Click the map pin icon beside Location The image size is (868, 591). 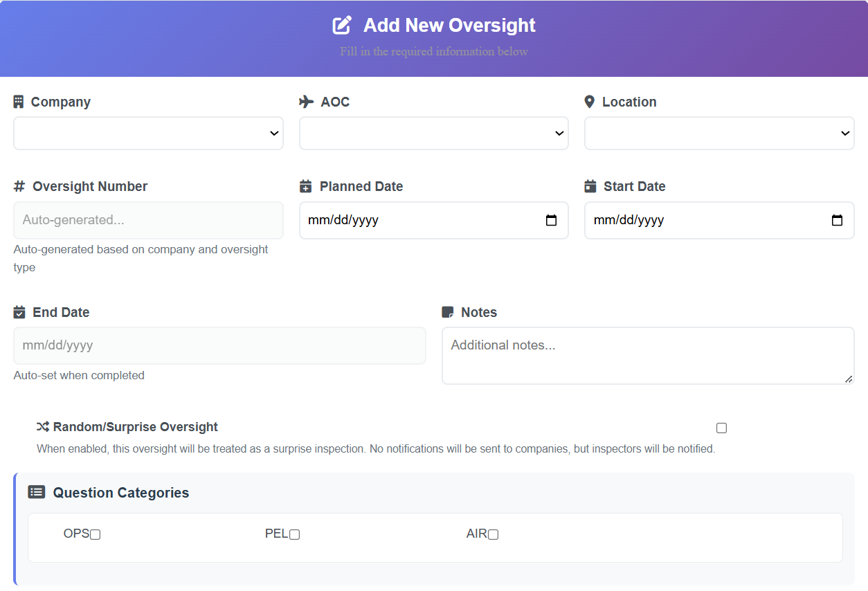coord(590,102)
